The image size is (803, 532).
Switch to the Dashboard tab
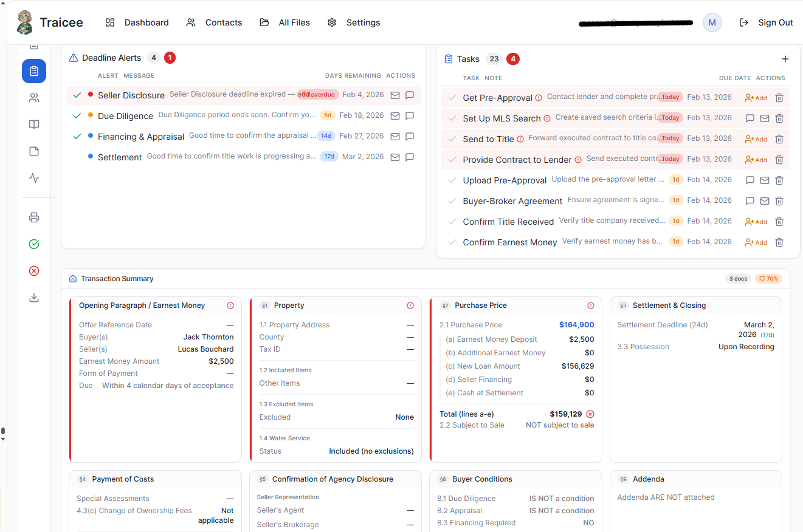coord(146,22)
